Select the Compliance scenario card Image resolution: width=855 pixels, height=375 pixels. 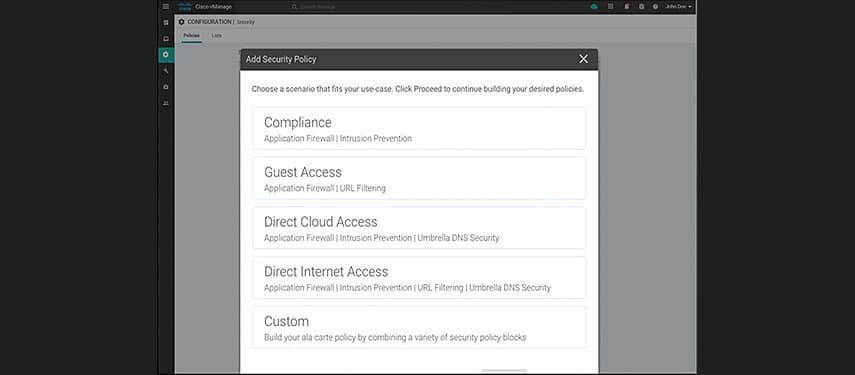pos(419,128)
